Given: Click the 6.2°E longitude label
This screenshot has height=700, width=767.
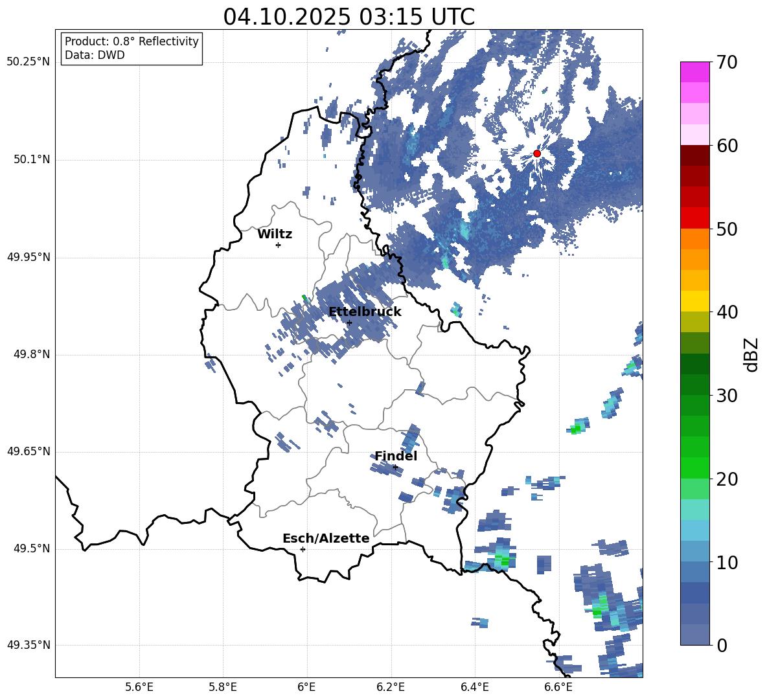Looking at the screenshot, I should [x=391, y=687].
